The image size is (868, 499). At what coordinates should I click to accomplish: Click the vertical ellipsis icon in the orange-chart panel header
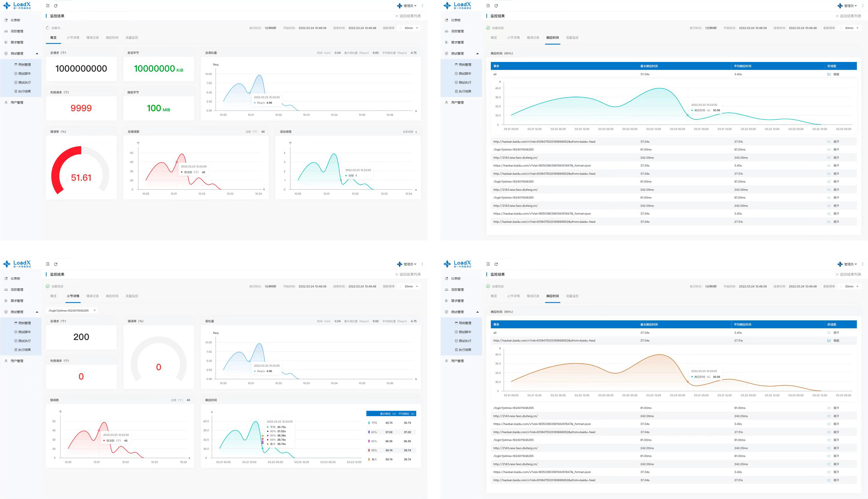(x=863, y=264)
